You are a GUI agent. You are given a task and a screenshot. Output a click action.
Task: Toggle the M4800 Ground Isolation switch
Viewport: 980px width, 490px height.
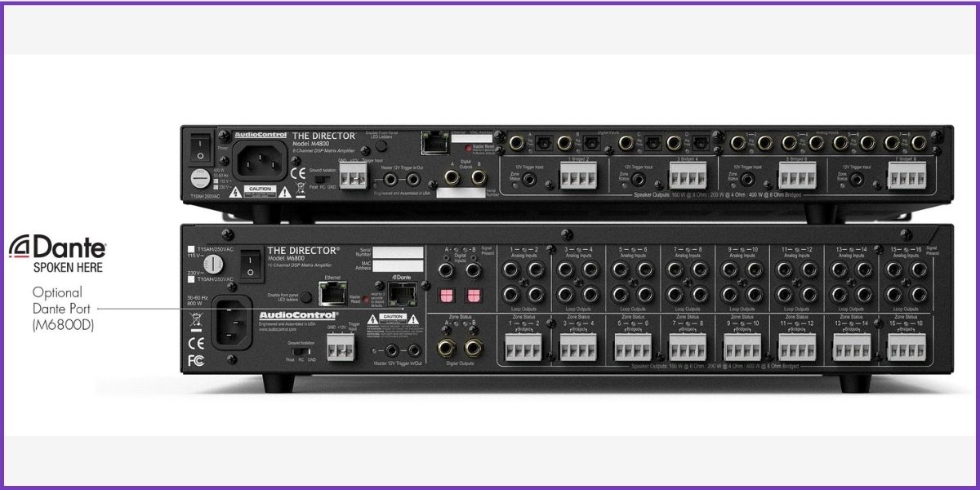pyautogui.click(x=325, y=174)
